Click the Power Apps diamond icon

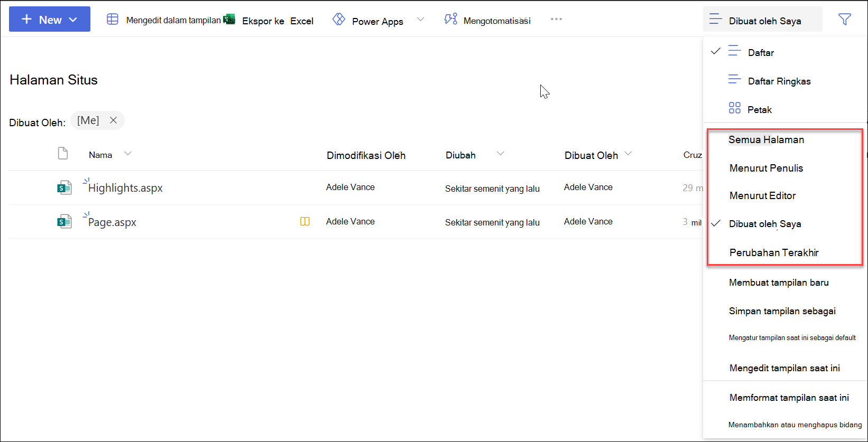pos(339,20)
